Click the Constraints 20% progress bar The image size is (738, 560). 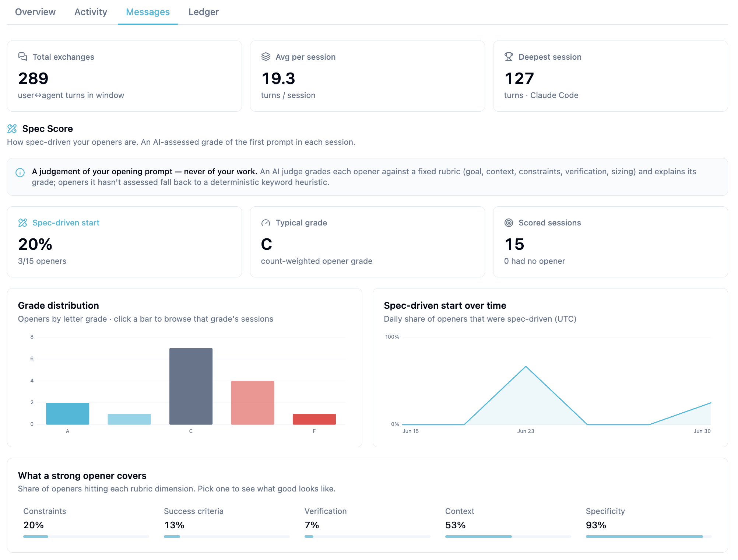coord(86,536)
